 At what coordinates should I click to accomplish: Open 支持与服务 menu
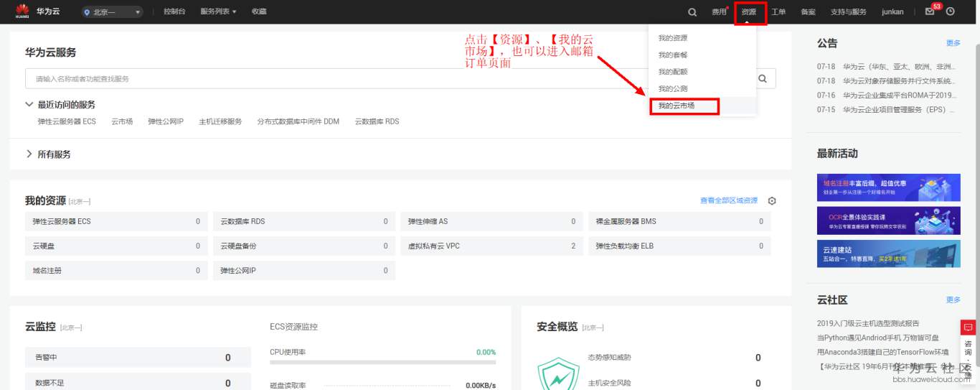848,12
